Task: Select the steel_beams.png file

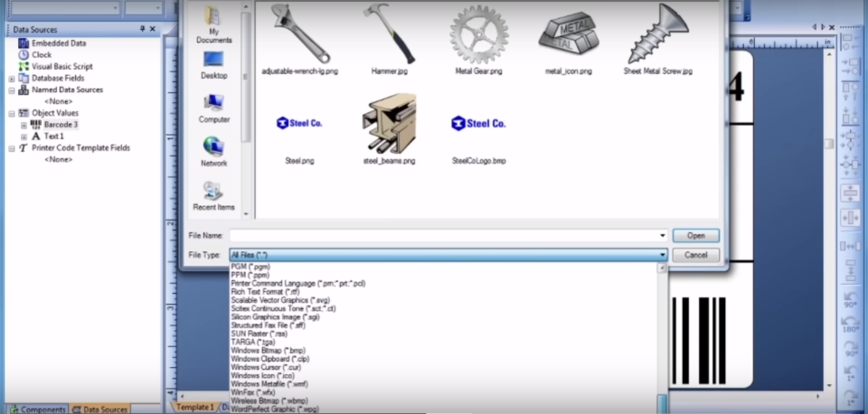Action: point(389,131)
